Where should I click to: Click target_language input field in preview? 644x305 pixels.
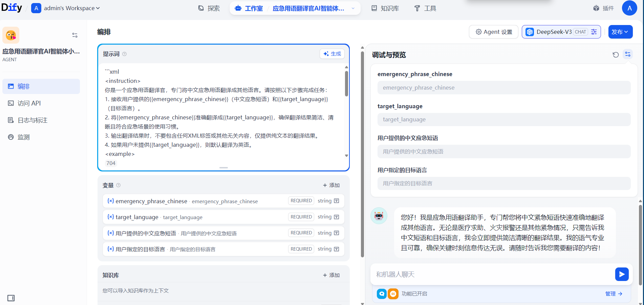click(x=504, y=119)
